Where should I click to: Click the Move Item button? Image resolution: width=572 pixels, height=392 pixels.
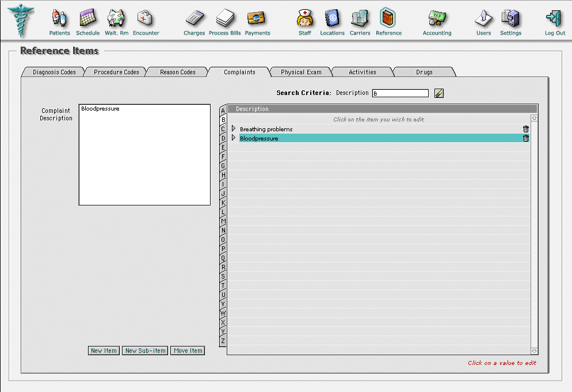click(188, 351)
